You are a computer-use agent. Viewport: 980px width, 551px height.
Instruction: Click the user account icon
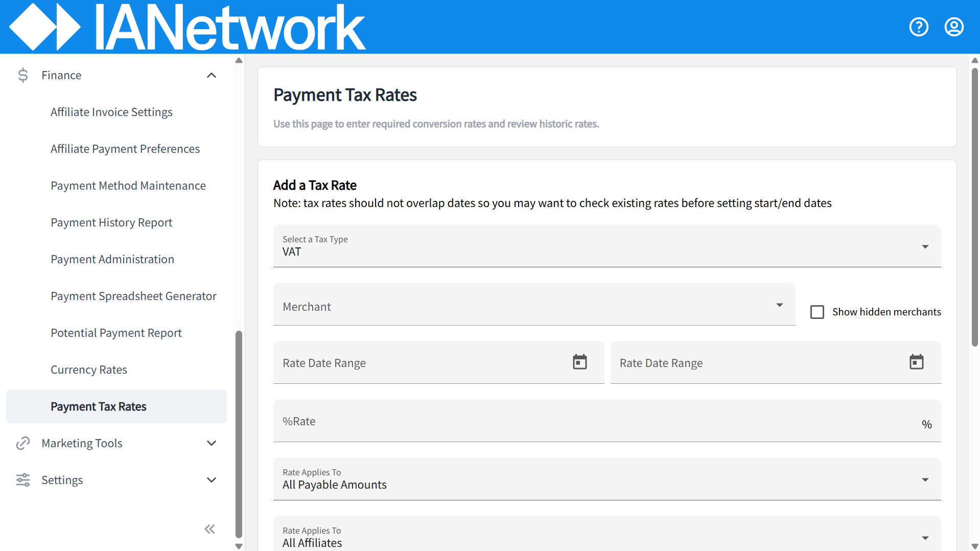click(953, 27)
